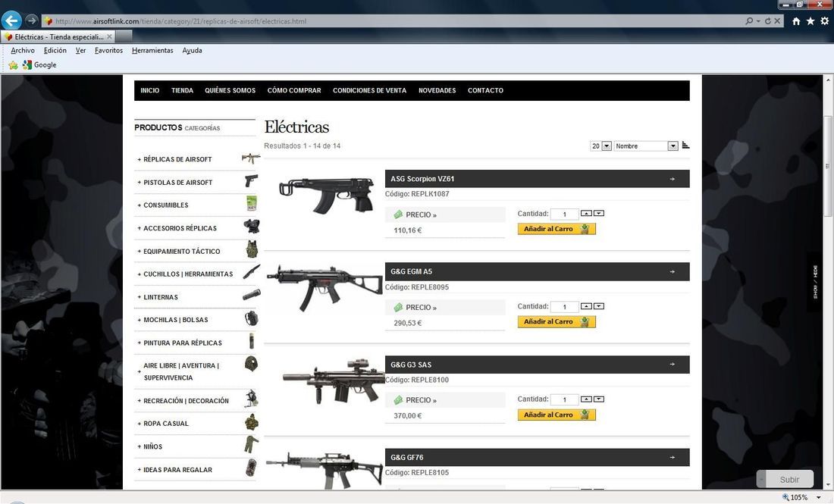The height and width of the screenshot is (504, 834).
Task: Open the Edición menu
Action: 55,51
